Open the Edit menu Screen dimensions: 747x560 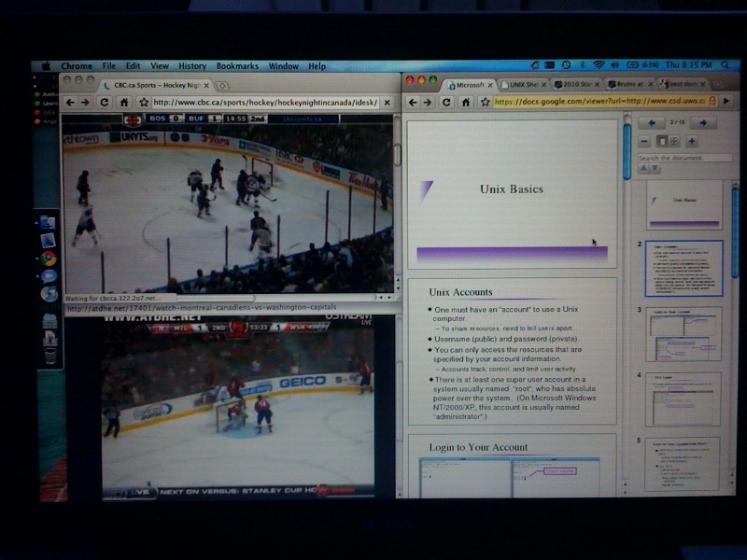tap(133, 66)
